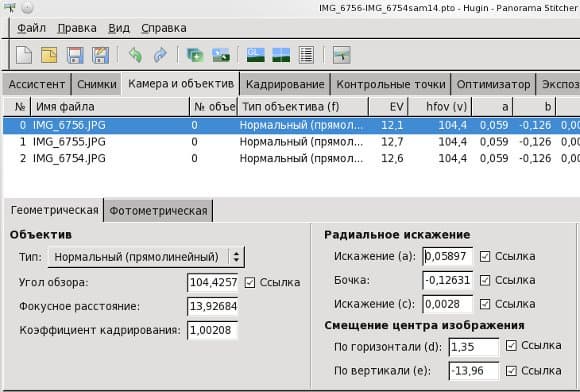Viewport: 580px width, 392px height.
Task: Open the Файл menu
Action: click(31, 28)
